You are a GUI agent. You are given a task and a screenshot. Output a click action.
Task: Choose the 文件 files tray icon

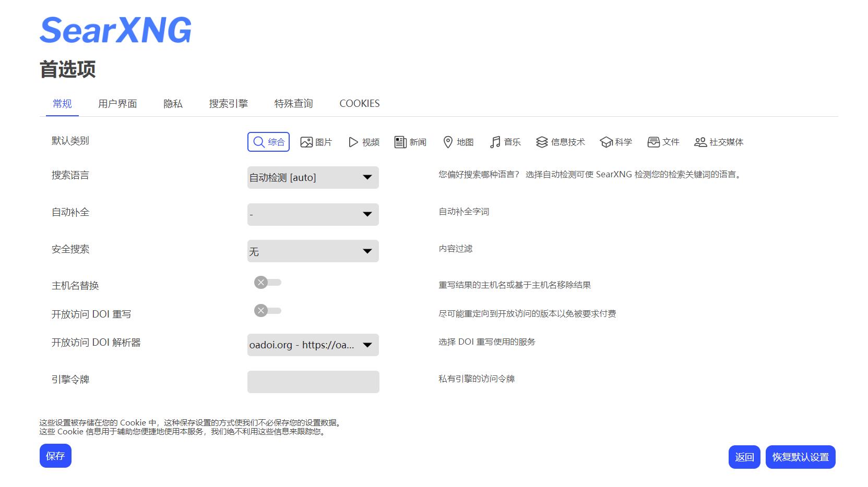(653, 142)
